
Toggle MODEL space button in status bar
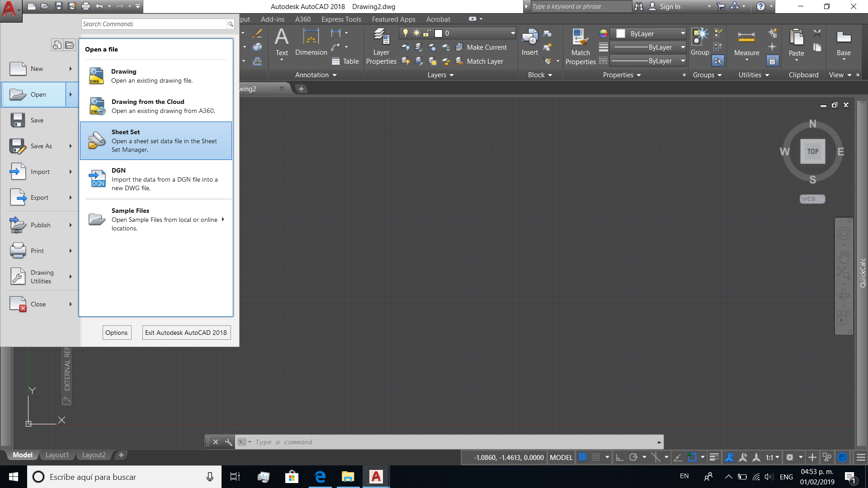click(561, 457)
